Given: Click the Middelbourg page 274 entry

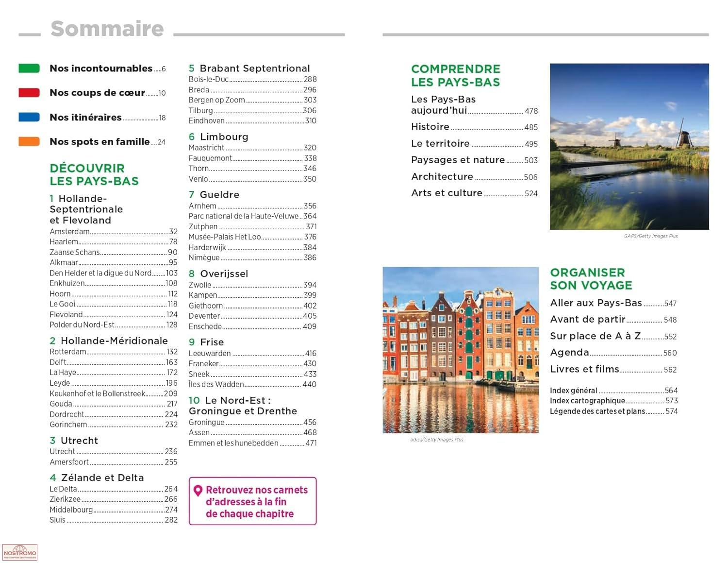Looking at the screenshot, I should tap(114, 510).
